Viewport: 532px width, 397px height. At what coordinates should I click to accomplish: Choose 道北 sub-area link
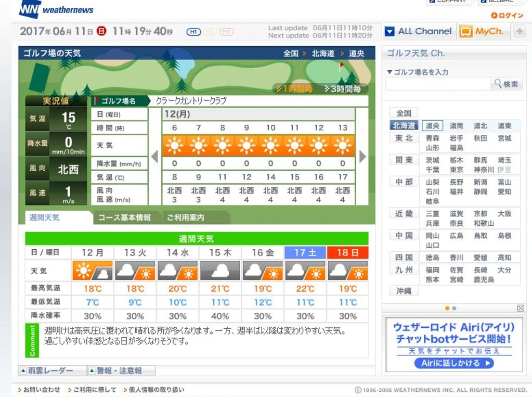click(x=481, y=126)
